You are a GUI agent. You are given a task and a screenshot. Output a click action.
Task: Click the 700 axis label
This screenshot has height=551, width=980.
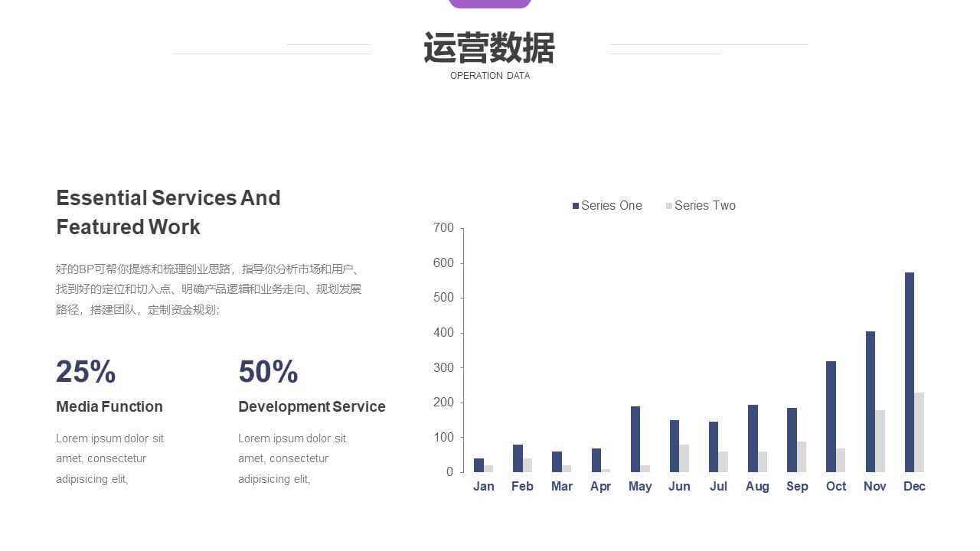(x=443, y=228)
